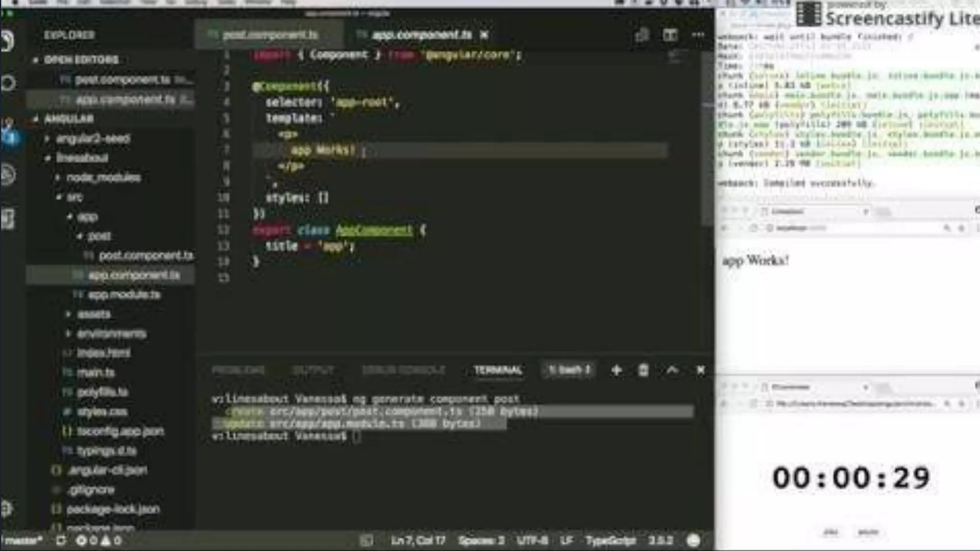Screen dimensions: 980x551
Task: Open the Source Control view icon
Action: 9,132
